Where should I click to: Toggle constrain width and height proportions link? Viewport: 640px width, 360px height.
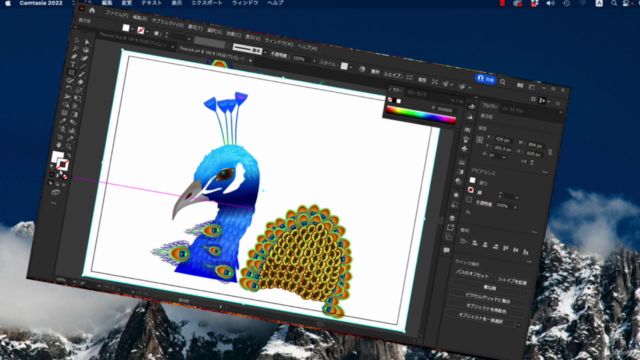pyautogui.click(x=550, y=152)
